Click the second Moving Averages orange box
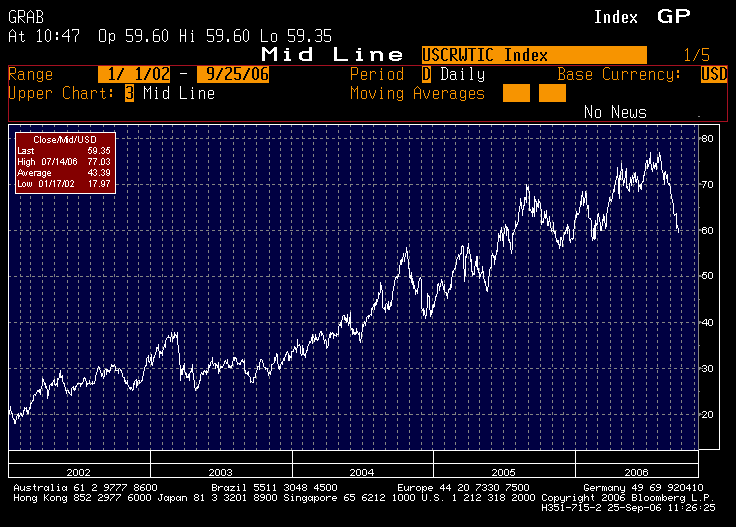736x527 pixels. tap(552, 93)
